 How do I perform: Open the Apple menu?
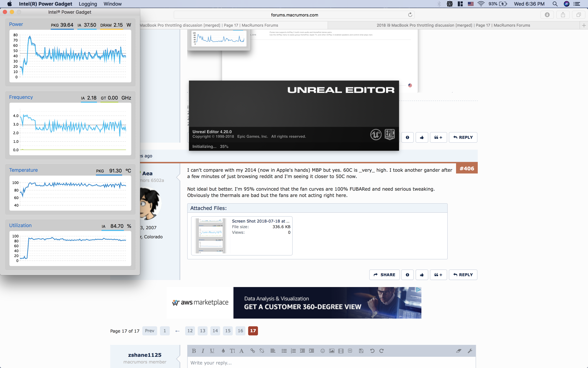tap(9, 4)
